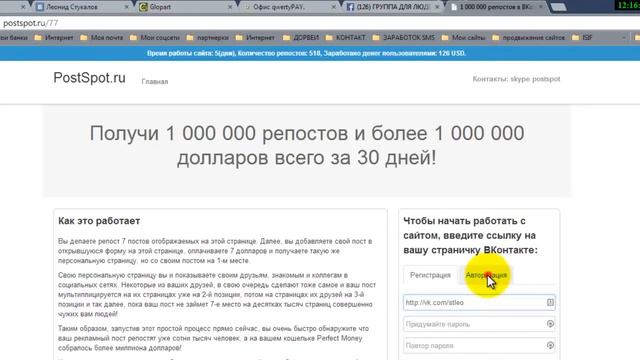Open the Мои сайты bookmark folder
This screenshot has width=640, height=360.
463,38
